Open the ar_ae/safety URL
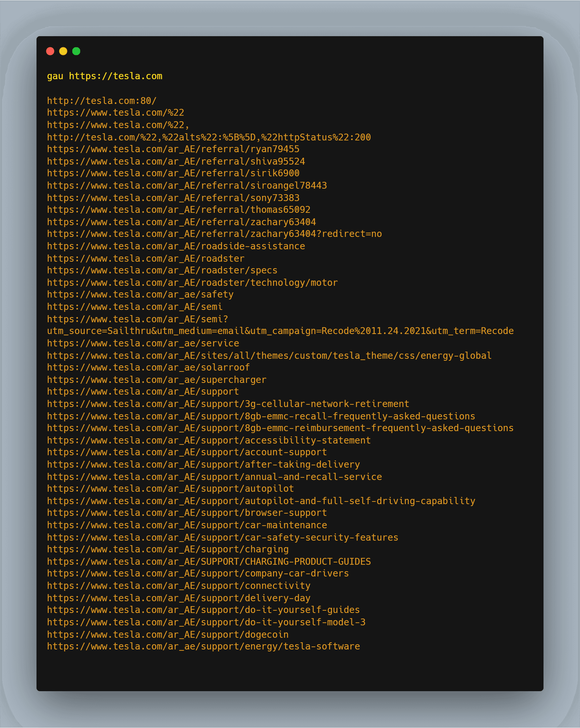580x728 pixels. tap(140, 295)
